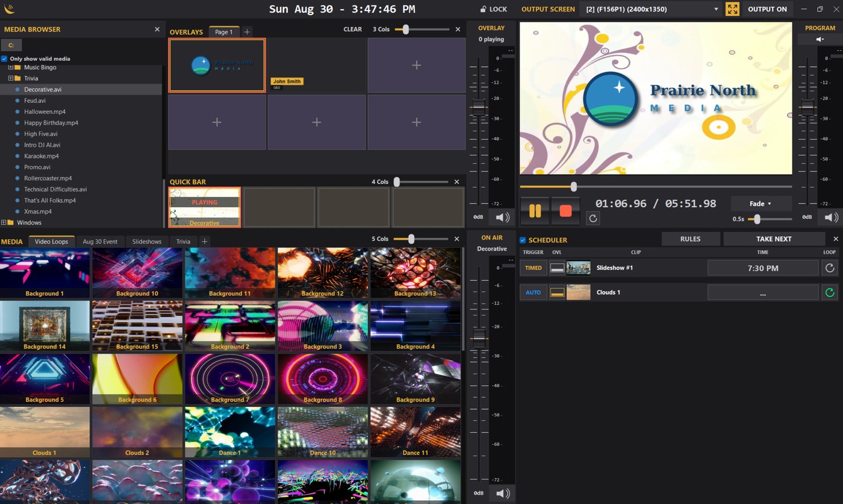Open the output screen dropdown
Viewport: 843px width, 504px height.
tap(651, 9)
